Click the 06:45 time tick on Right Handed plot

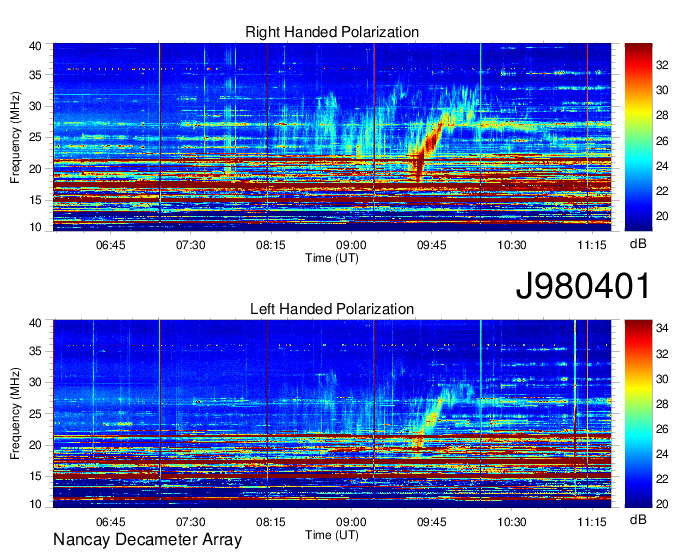[x=111, y=245]
